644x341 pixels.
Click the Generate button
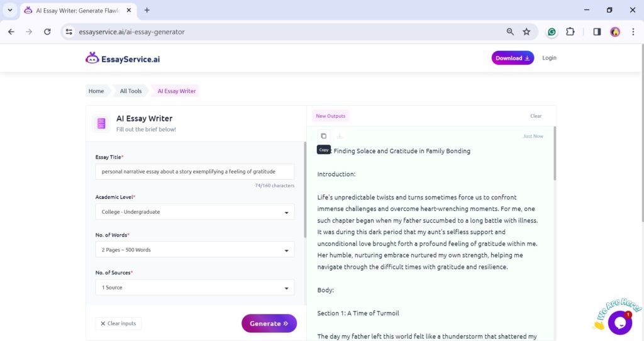[x=269, y=323]
